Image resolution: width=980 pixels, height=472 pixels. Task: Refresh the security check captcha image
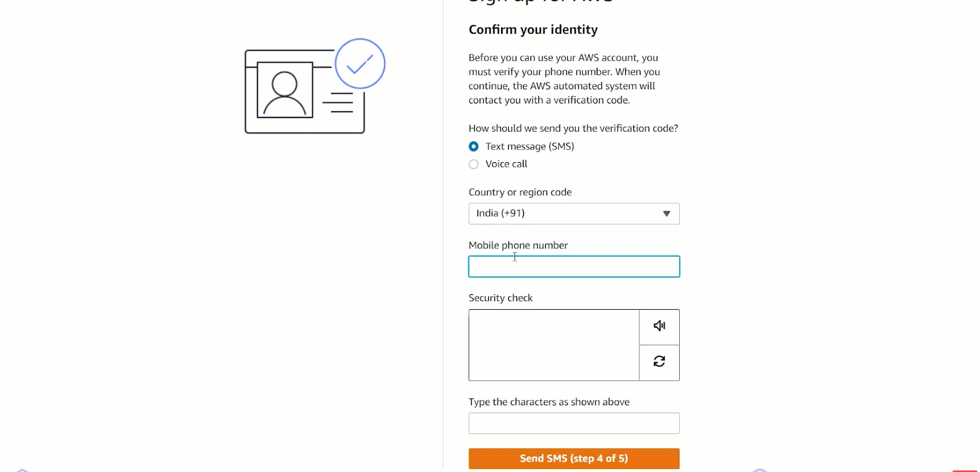(659, 362)
